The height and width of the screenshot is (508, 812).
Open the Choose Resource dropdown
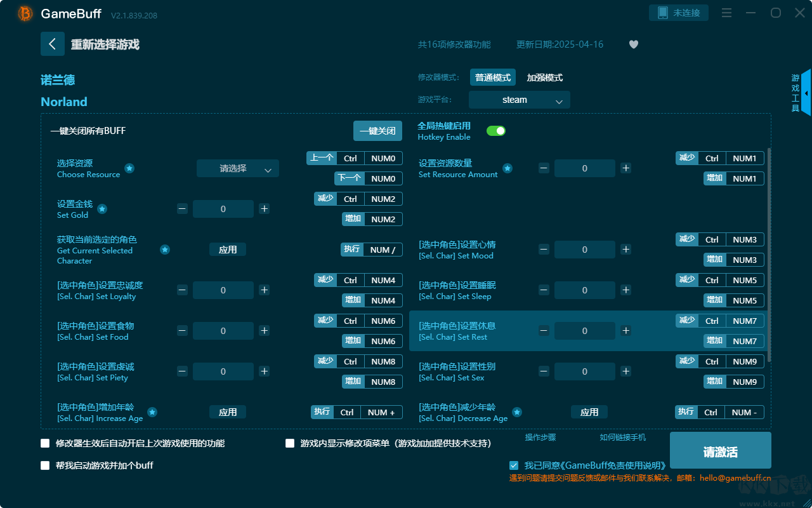(238, 168)
